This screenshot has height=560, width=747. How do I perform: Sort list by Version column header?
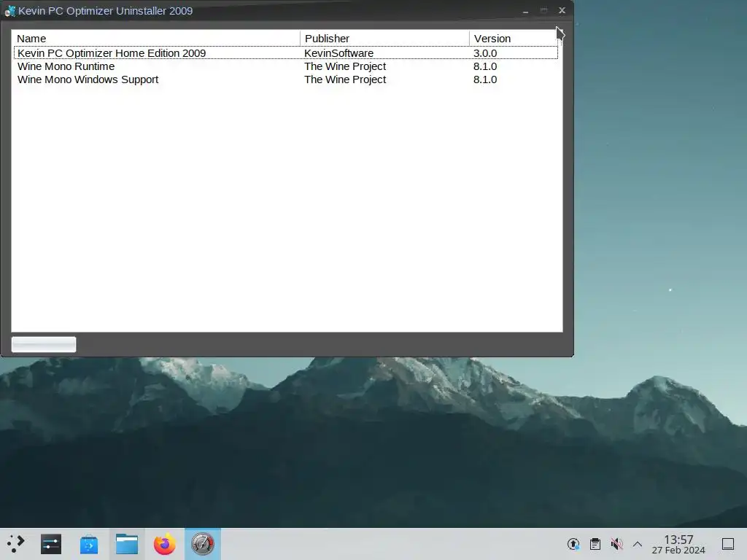[x=513, y=39]
